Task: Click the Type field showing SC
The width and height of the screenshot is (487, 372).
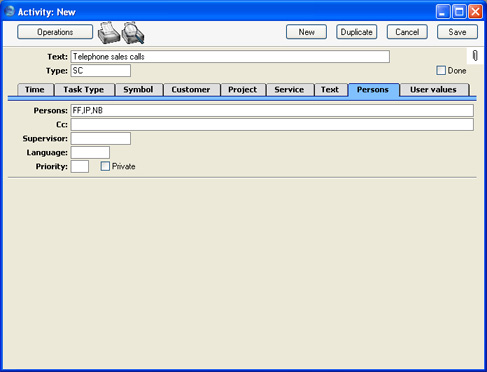Action: (101, 71)
